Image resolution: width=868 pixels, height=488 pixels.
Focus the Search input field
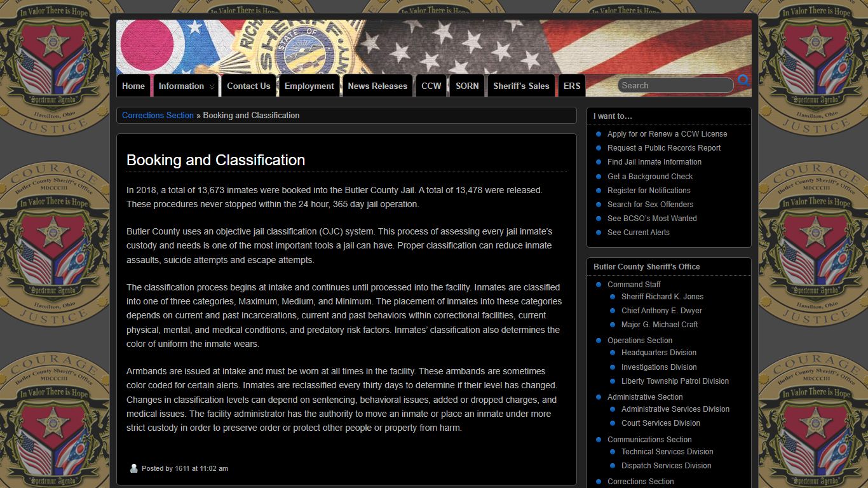(x=675, y=85)
